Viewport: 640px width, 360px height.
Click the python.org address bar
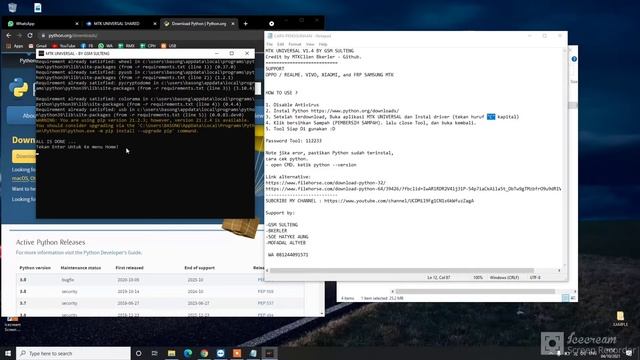point(151,36)
